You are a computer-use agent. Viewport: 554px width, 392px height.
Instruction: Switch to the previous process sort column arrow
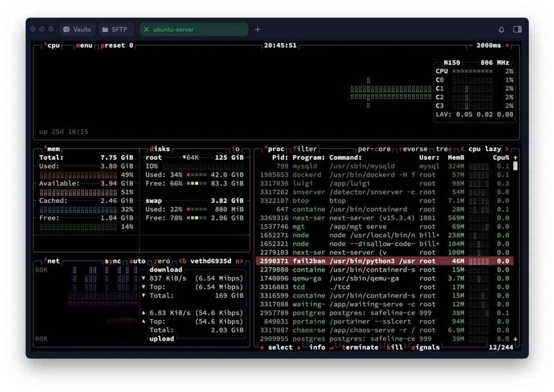462,149
